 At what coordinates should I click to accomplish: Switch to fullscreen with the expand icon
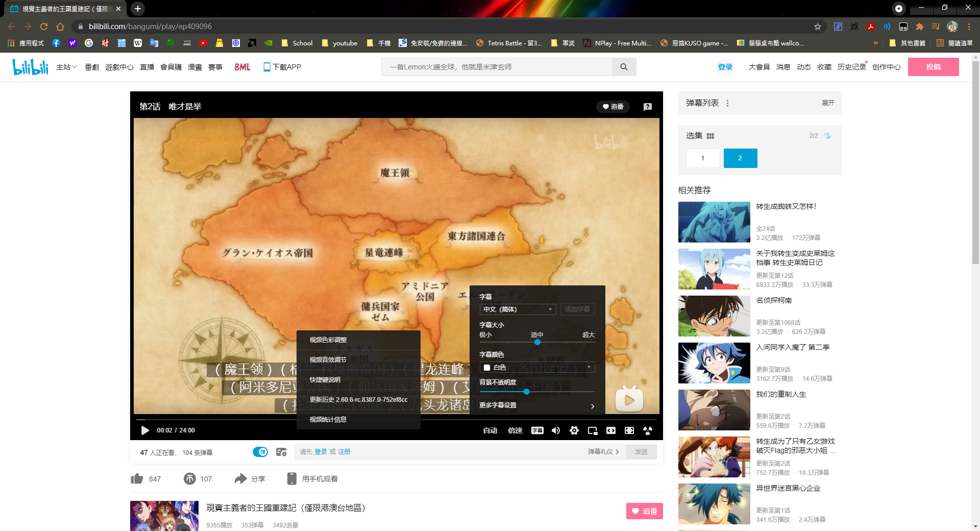tap(629, 430)
